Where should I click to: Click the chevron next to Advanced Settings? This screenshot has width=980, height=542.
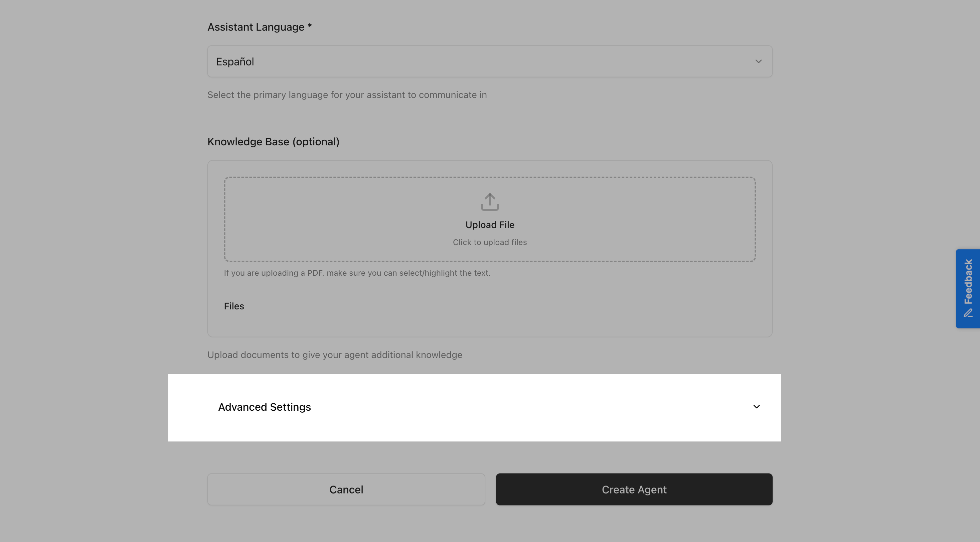coord(756,406)
